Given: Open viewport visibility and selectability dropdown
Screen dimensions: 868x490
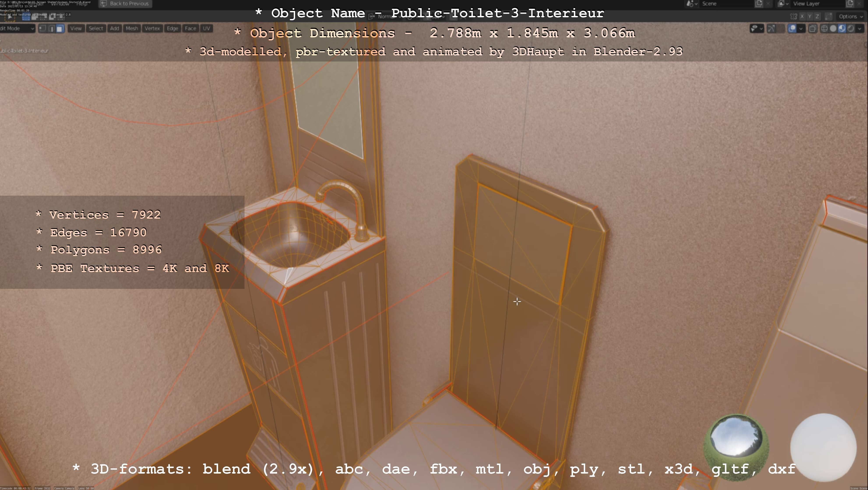Looking at the screenshot, I should click(757, 29).
